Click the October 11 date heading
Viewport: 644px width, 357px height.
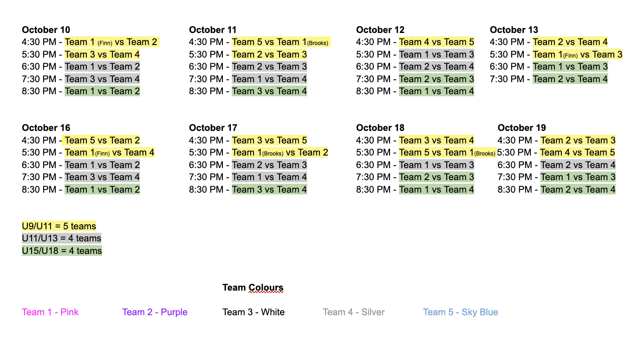coord(213,30)
